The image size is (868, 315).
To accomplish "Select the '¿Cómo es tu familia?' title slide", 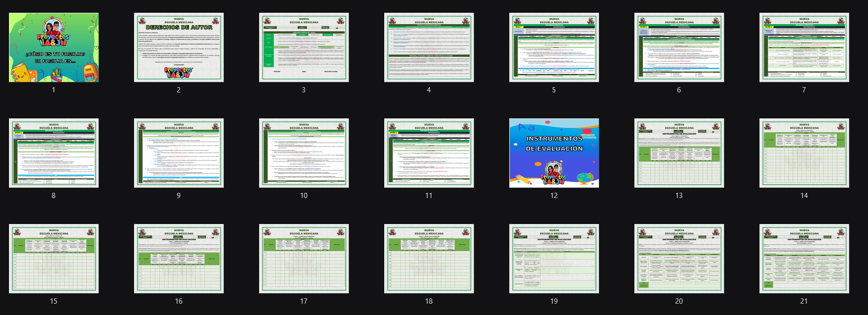I will pos(54,47).
